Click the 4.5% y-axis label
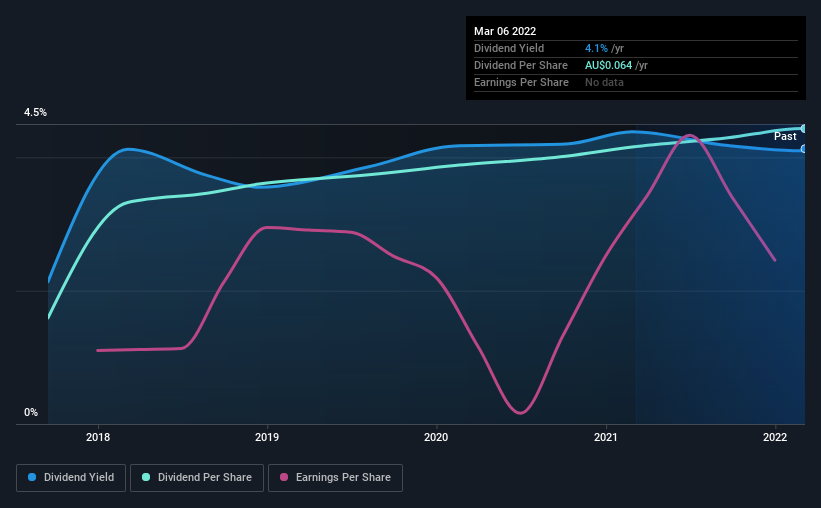This screenshot has width=821, height=508. [x=35, y=113]
